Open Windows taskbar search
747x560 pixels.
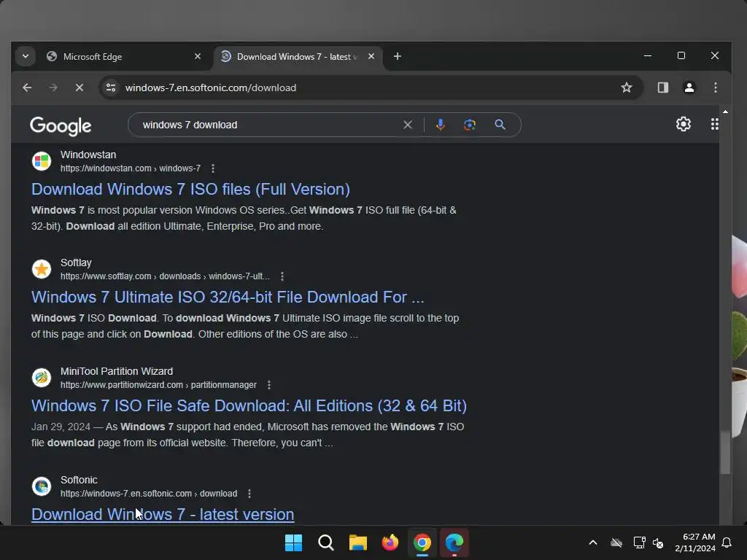[x=326, y=542]
